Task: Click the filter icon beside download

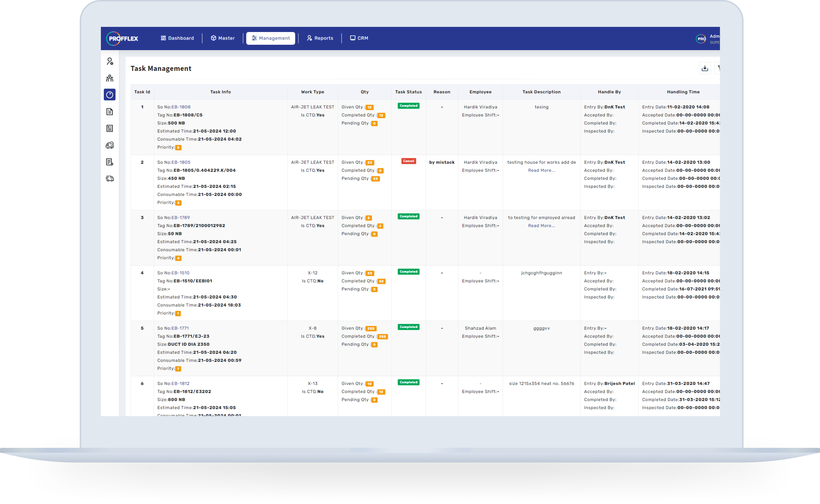Action: point(718,68)
